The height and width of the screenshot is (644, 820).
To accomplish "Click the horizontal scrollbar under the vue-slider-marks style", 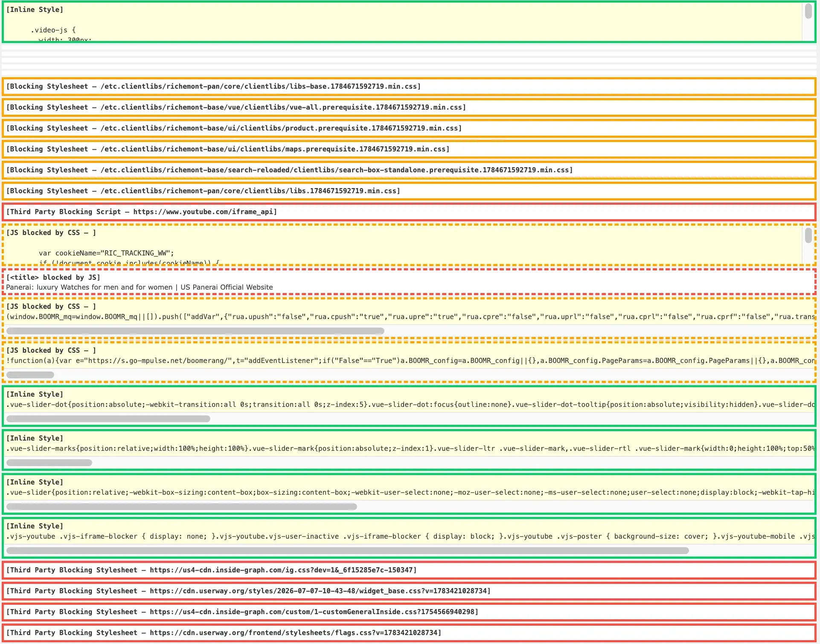I will click(x=49, y=463).
